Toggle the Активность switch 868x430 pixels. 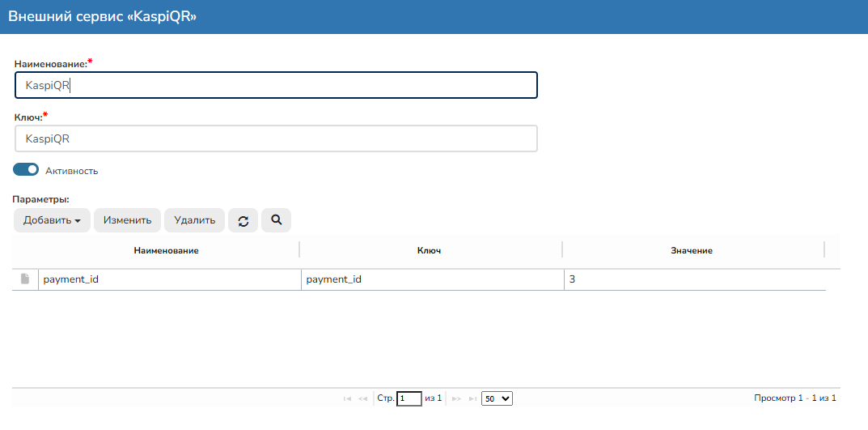pyautogui.click(x=26, y=170)
